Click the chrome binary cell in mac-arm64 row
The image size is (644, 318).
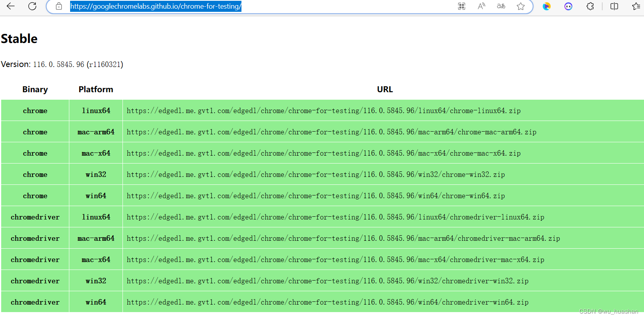tap(35, 132)
